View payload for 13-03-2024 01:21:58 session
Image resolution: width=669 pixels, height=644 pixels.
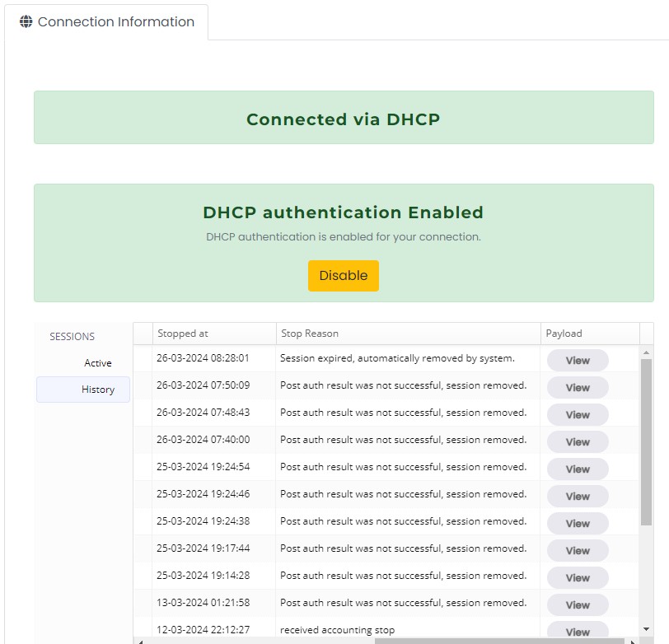(578, 605)
